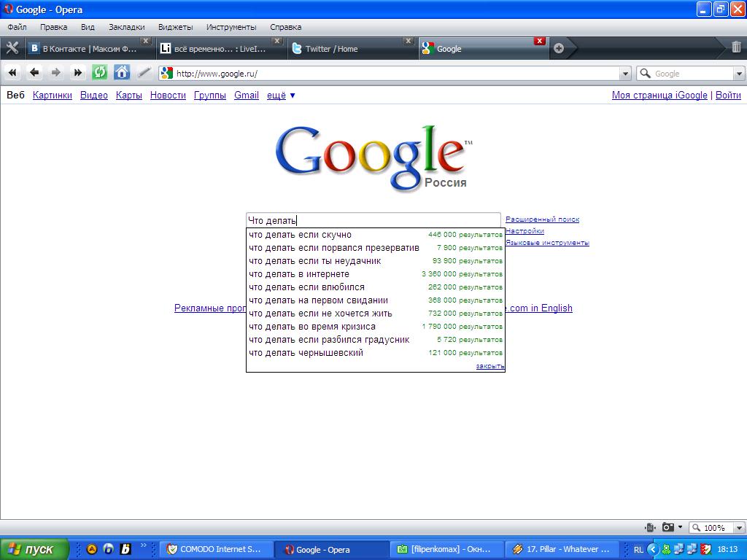This screenshot has height=560, width=747.
Task: Click the Rewind navigation button
Action: coord(13,73)
